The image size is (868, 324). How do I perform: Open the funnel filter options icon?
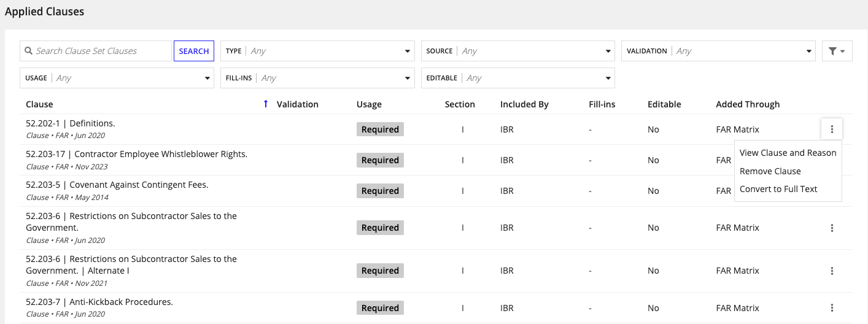(837, 51)
